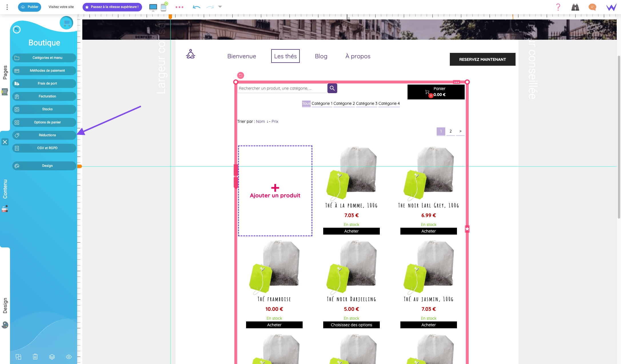
Task: Focus the product search field
Action: (x=282, y=88)
